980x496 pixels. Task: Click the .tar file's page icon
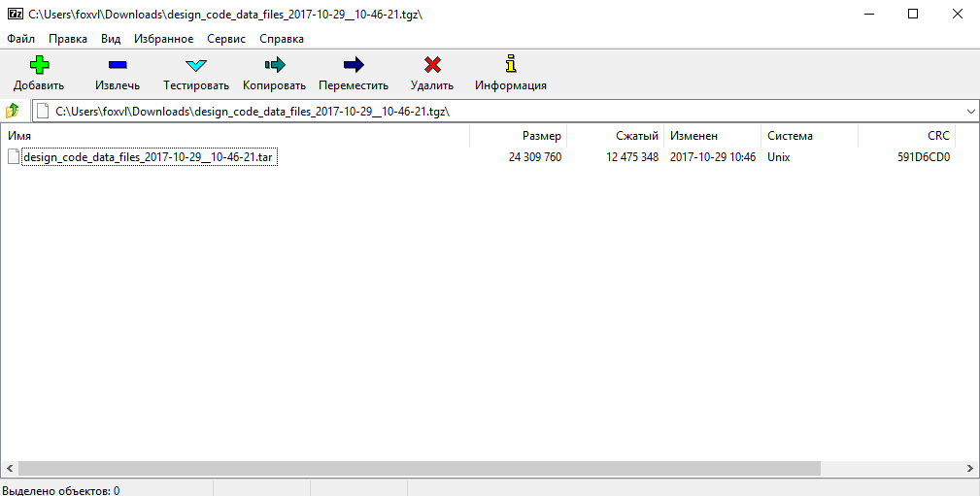(x=14, y=157)
